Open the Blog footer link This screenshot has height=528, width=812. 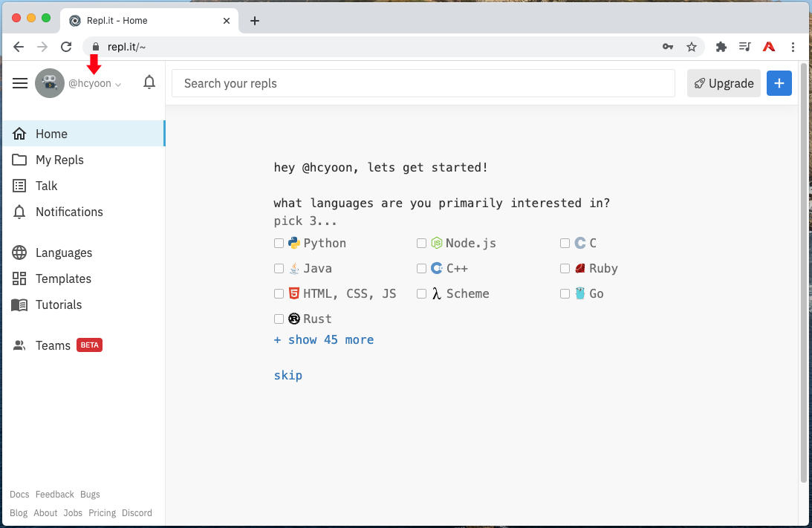click(19, 513)
